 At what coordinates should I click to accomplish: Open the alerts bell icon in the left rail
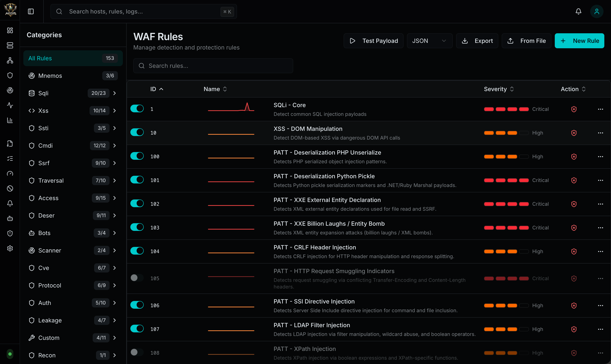tap(10, 203)
